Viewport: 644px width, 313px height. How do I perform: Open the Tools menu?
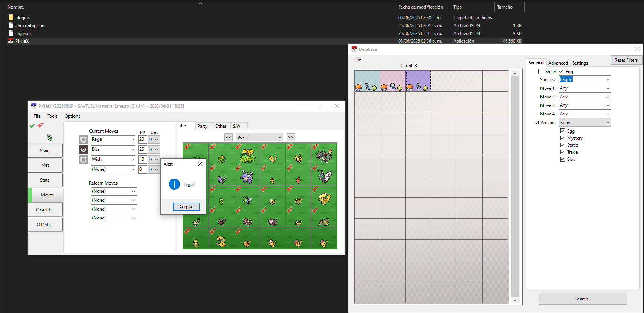pos(52,116)
